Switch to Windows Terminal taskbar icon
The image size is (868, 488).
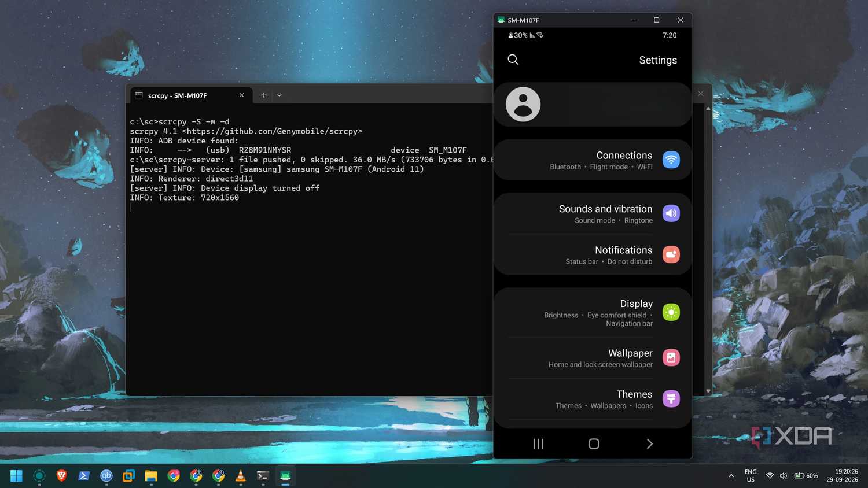(x=263, y=476)
